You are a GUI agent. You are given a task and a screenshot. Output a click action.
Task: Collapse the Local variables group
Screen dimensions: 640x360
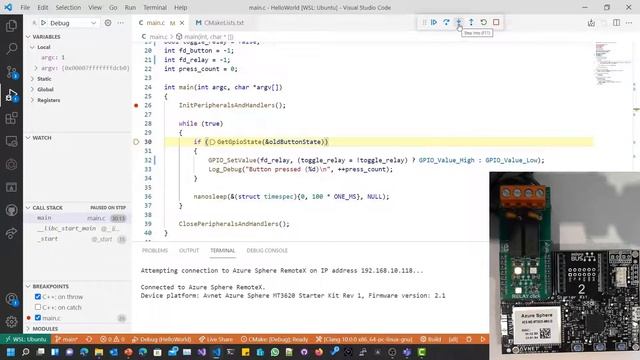(x=32, y=47)
